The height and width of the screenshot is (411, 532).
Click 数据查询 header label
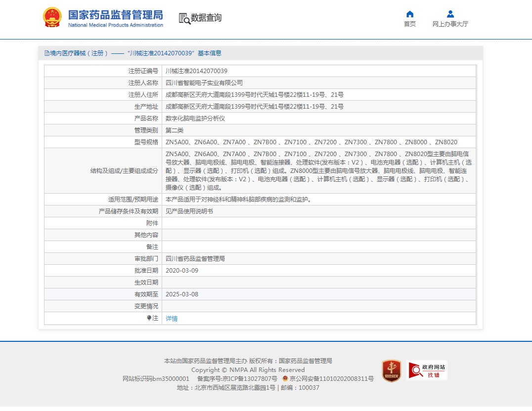[x=206, y=18]
